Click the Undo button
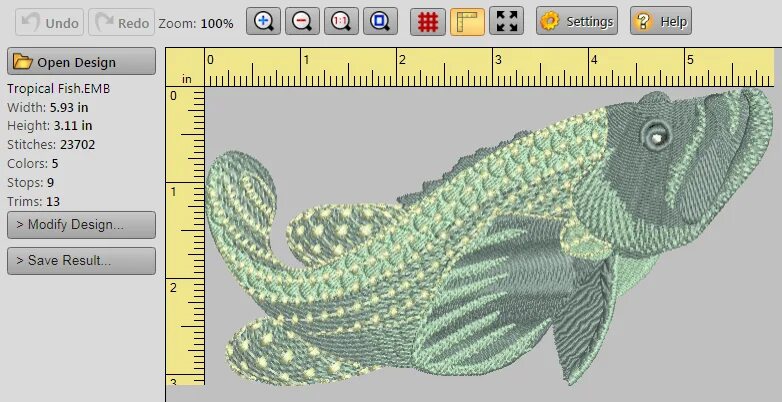The height and width of the screenshot is (402, 782). click(x=50, y=22)
